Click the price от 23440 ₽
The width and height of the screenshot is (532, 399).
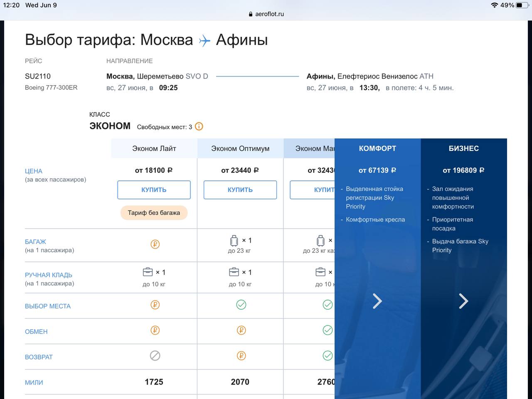click(x=240, y=170)
